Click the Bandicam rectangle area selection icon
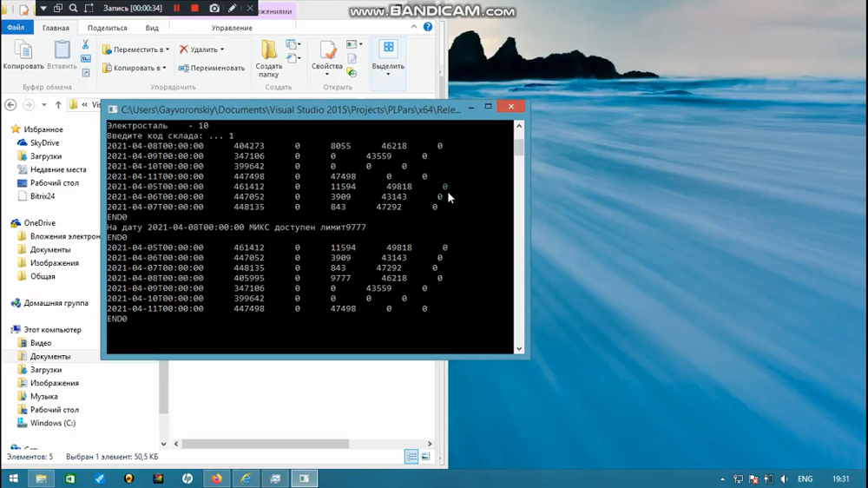The height and width of the screenshot is (488, 868). [89, 9]
